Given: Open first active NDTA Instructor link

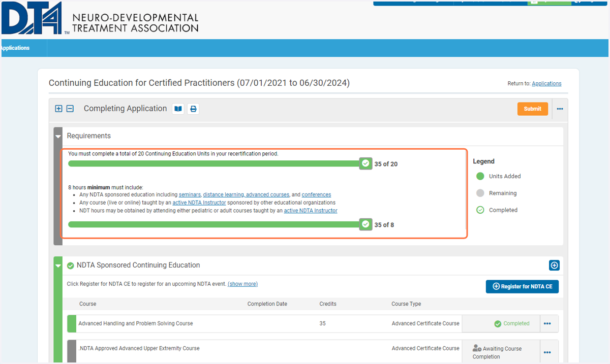Looking at the screenshot, I should [x=199, y=203].
